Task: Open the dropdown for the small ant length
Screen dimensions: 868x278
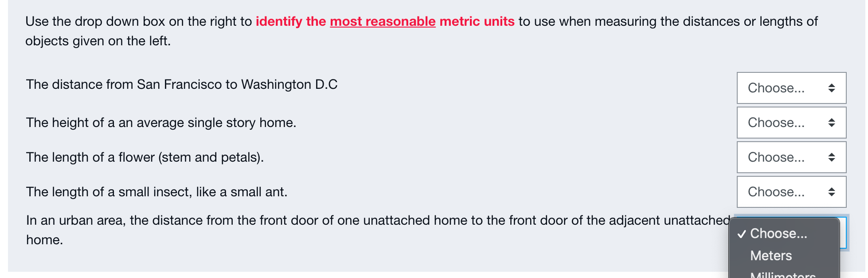Action: coord(791,192)
